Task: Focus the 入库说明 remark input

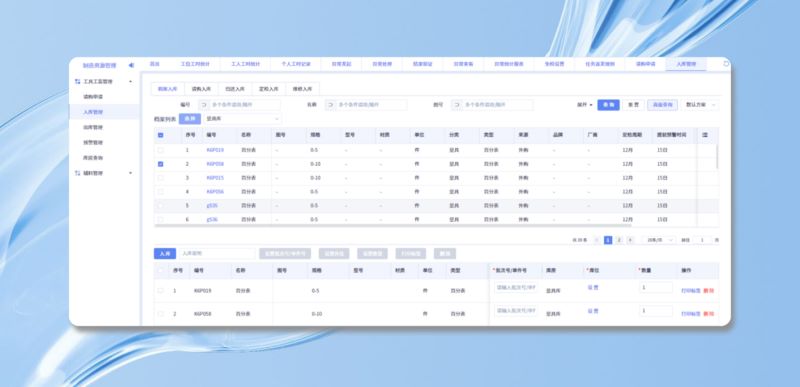Action: point(217,253)
